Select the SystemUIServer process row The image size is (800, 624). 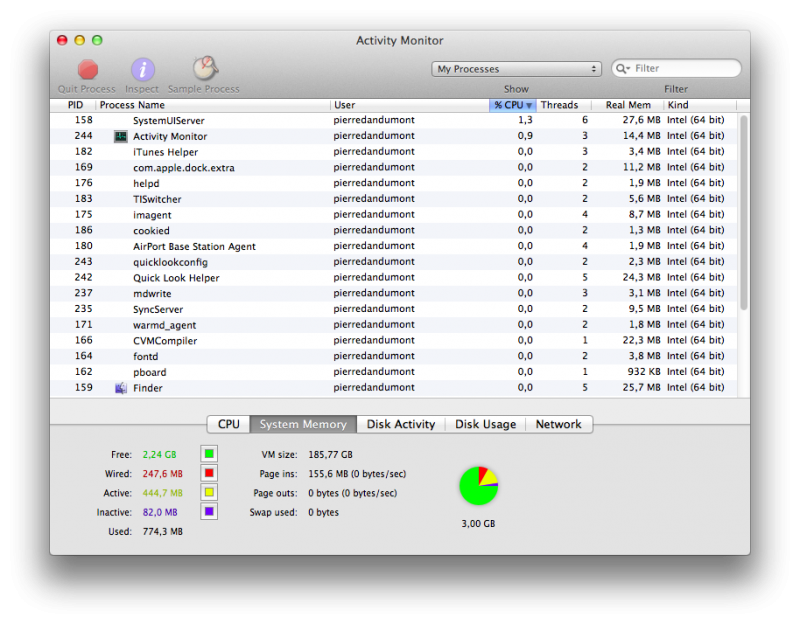click(x=394, y=120)
